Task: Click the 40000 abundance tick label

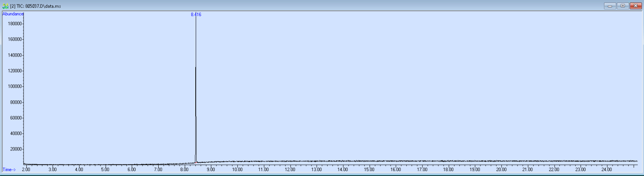Action: pos(16,133)
